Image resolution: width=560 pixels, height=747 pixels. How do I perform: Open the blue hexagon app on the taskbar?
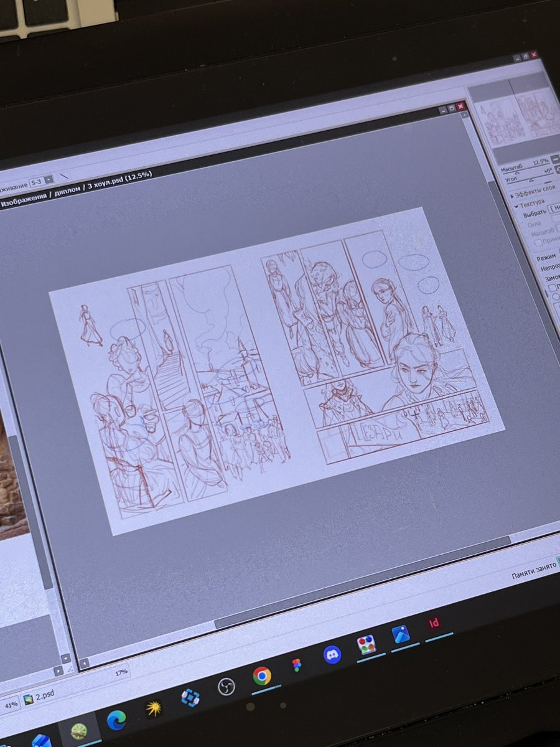(190, 697)
